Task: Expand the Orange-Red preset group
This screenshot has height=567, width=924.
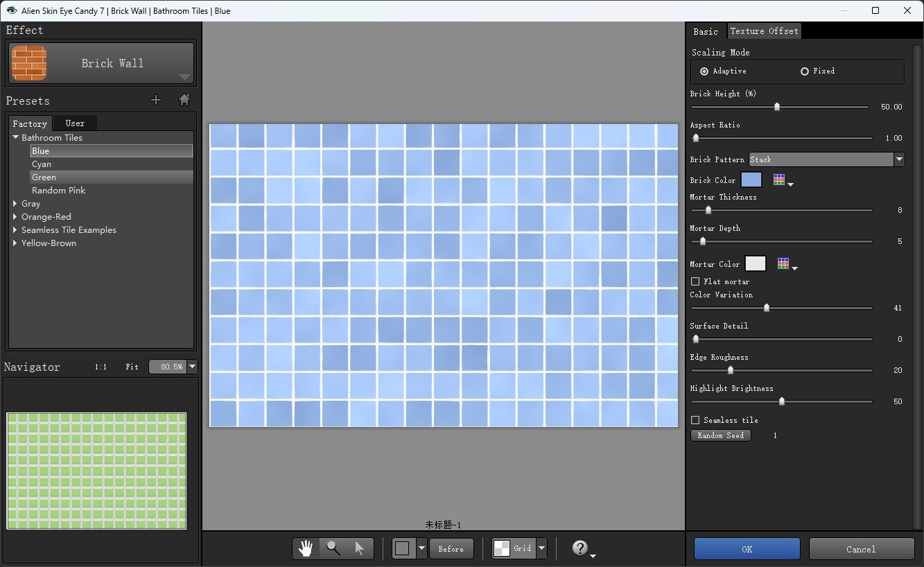Action: pos(15,217)
